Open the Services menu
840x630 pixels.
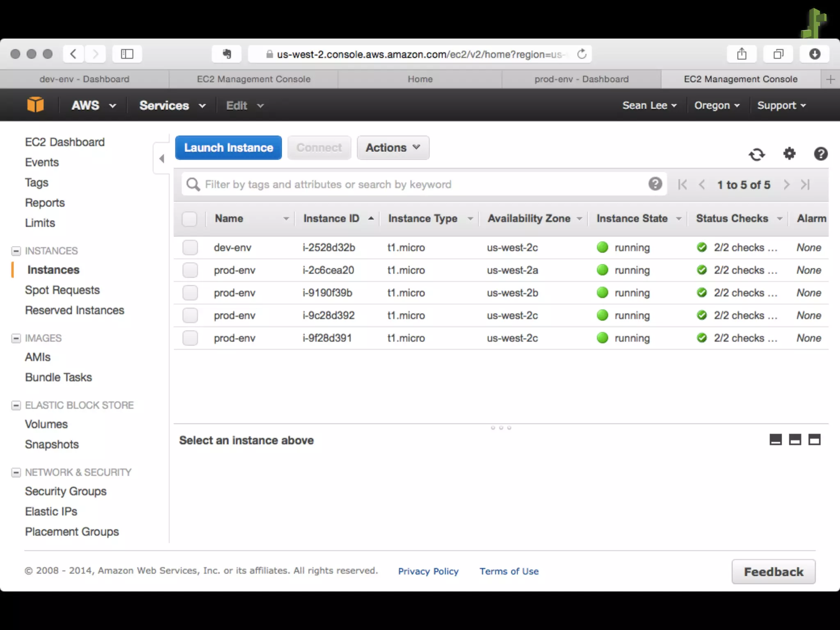172,105
